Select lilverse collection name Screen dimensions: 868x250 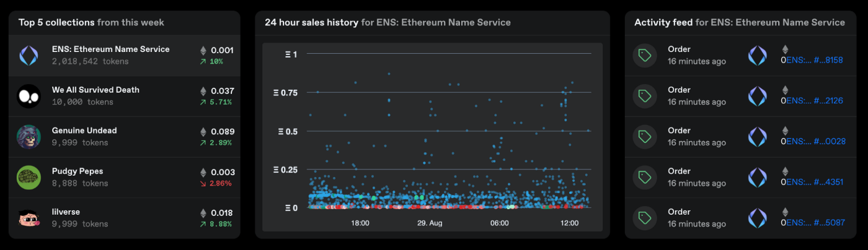[66, 212]
